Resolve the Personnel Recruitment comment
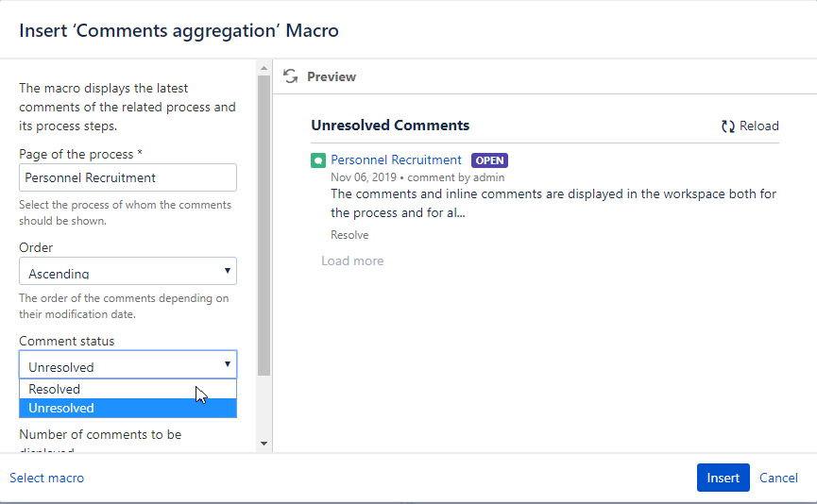The height and width of the screenshot is (504, 817). [349, 235]
